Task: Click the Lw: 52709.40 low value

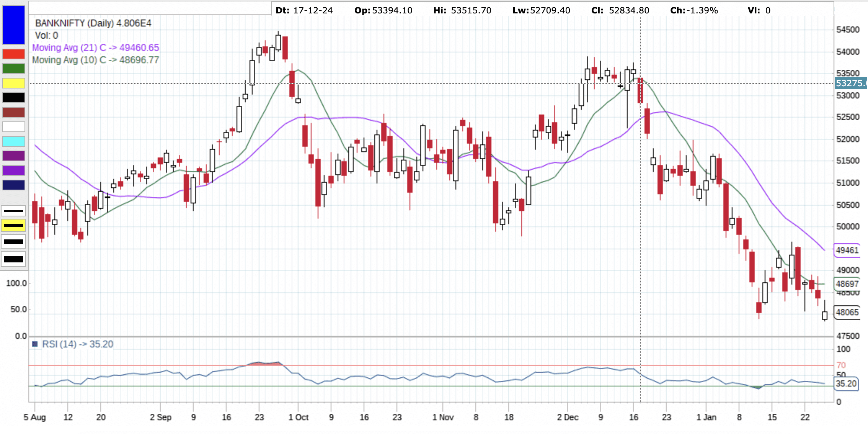Action: click(542, 10)
